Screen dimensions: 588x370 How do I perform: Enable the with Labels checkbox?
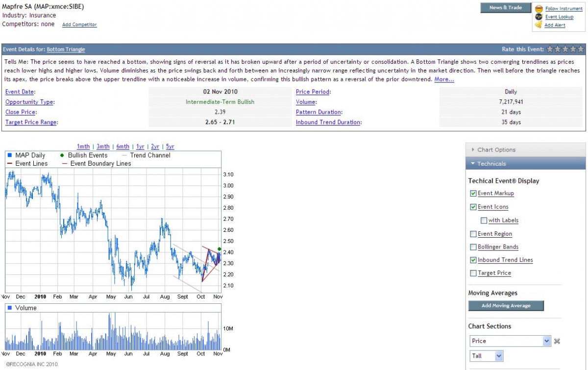(484, 221)
